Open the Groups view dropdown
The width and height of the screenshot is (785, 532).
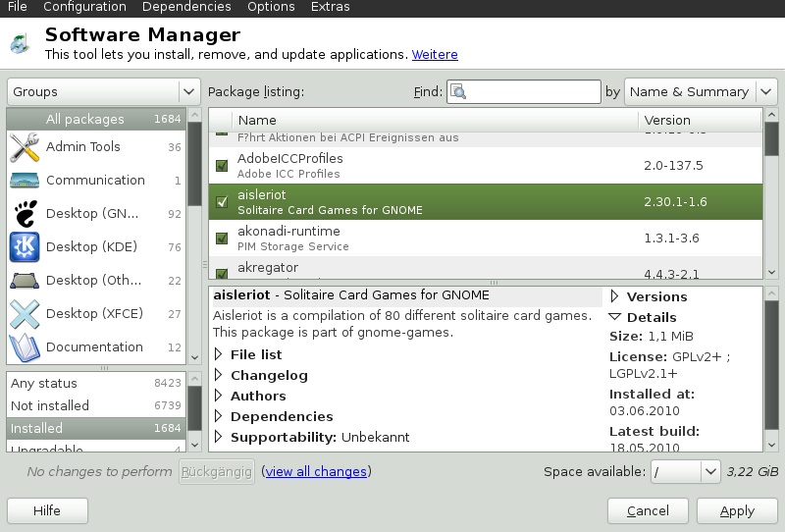point(103,91)
